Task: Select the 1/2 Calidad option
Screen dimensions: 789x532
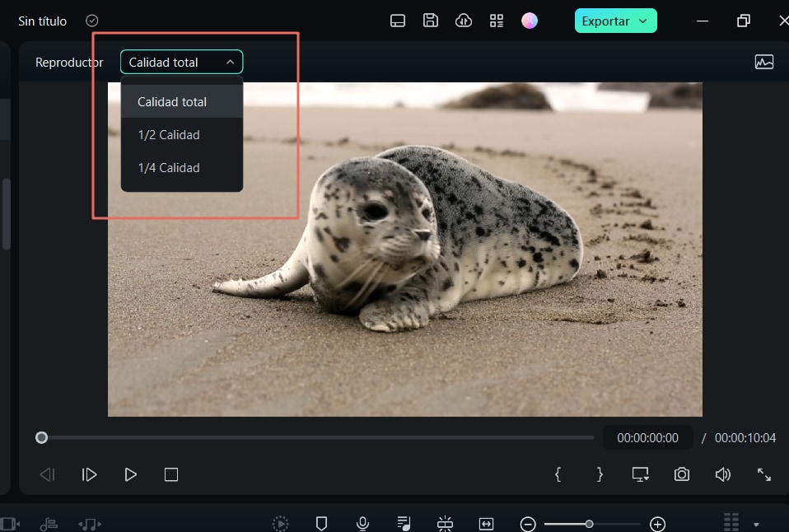Action: click(x=169, y=135)
